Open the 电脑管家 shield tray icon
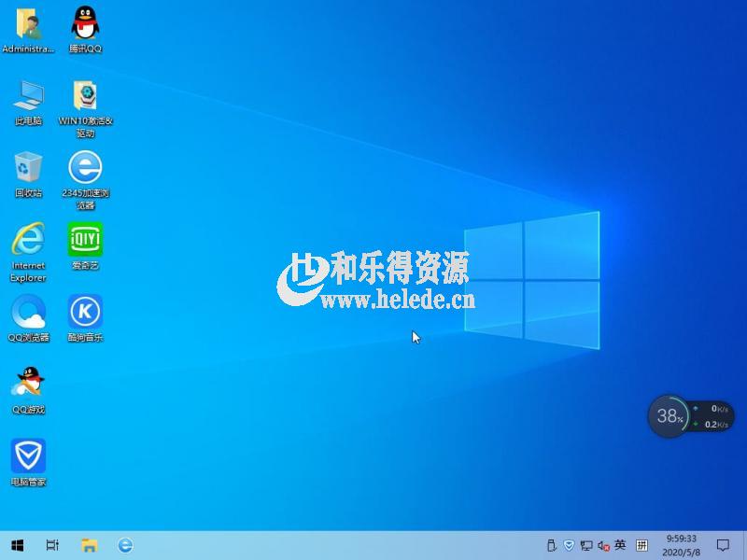747x560 pixels. tap(569, 545)
